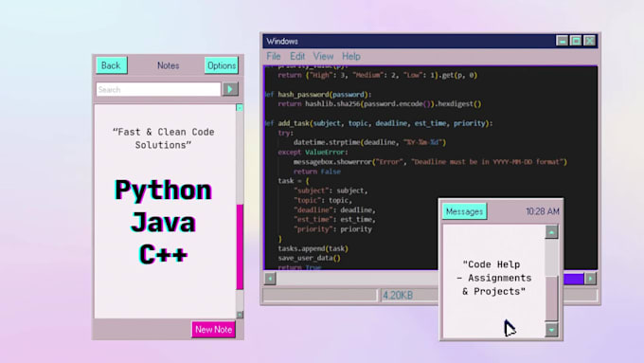The image size is (644, 363).
Task: Click the add_task function definition line
Action: [x=378, y=123]
